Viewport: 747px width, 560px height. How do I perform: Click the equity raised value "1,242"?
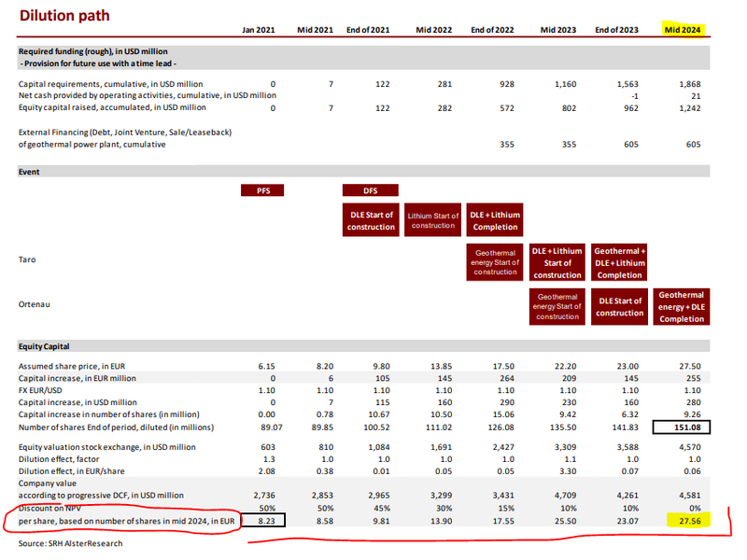(x=689, y=108)
